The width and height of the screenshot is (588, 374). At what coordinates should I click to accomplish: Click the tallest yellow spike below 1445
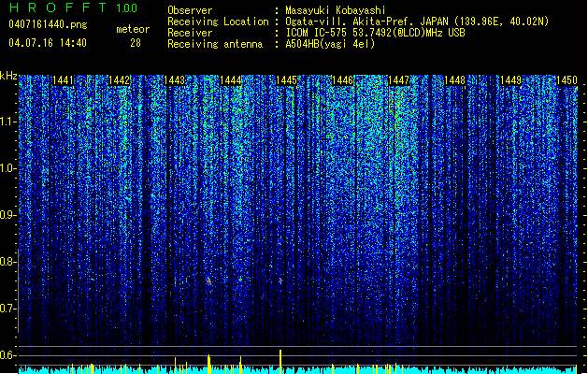tap(280, 362)
